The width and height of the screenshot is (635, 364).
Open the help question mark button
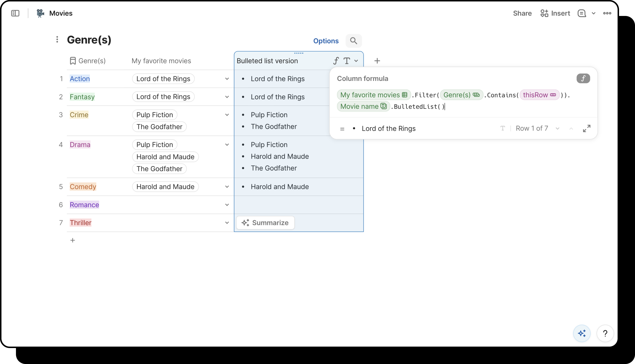click(605, 333)
